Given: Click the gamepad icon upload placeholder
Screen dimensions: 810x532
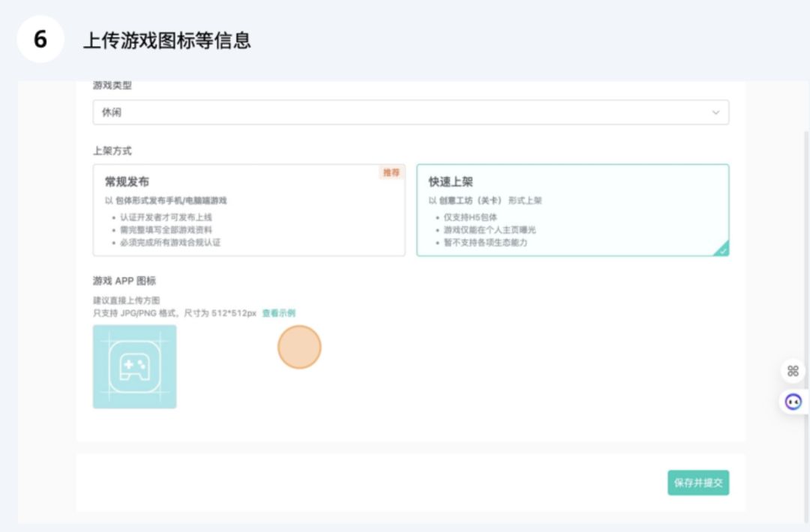Looking at the screenshot, I should [x=135, y=366].
